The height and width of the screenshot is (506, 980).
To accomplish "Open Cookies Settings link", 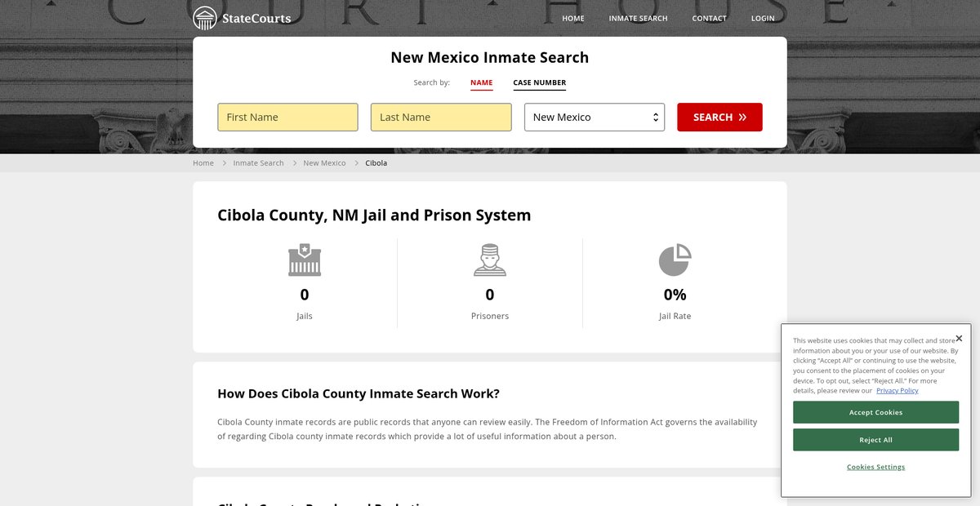I will point(875,467).
